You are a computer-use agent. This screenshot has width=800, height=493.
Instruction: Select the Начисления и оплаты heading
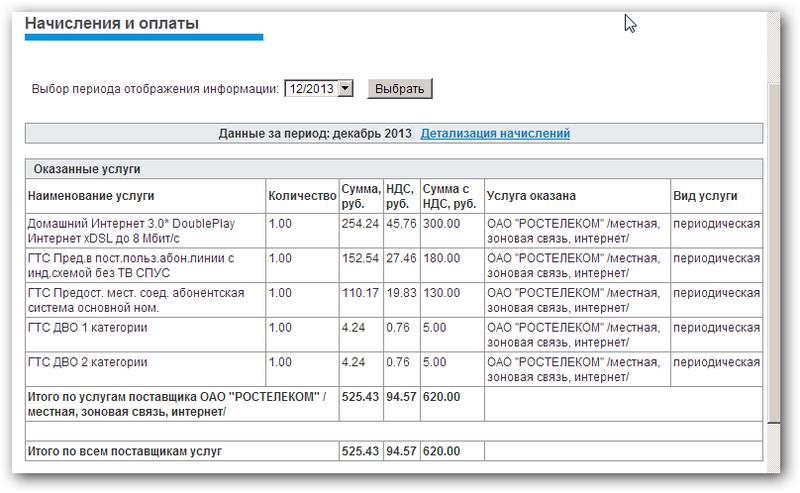(112, 23)
